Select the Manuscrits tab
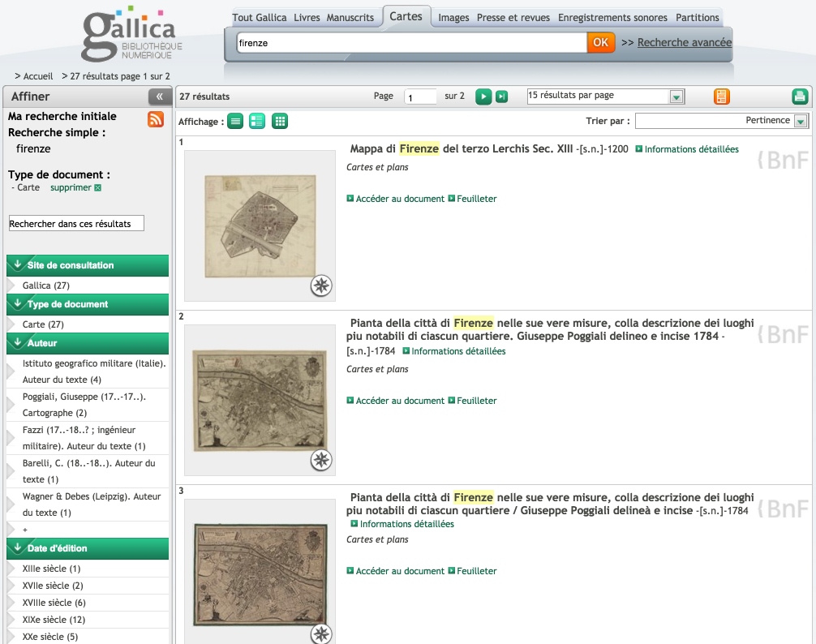The width and height of the screenshot is (816, 644). pyautogui.click(x=350, y=18)
